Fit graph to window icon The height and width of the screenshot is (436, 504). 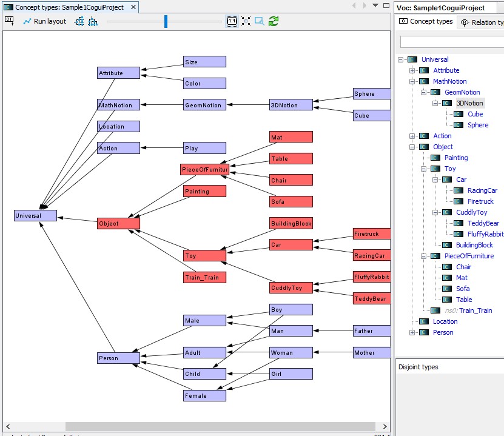pos(246,21)
